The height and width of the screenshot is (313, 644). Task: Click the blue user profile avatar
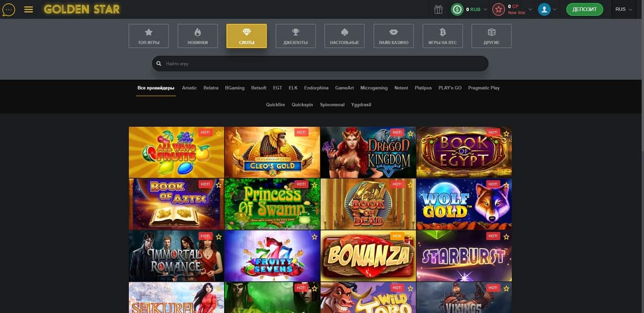[544, 9]
